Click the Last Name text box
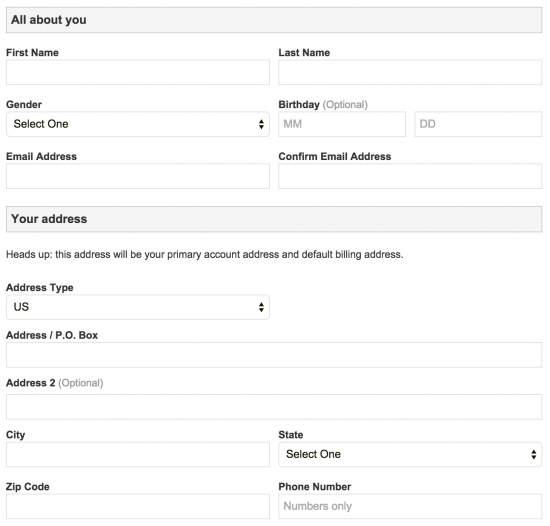Viewport: 550px width, 526px height. pos(410,72)
